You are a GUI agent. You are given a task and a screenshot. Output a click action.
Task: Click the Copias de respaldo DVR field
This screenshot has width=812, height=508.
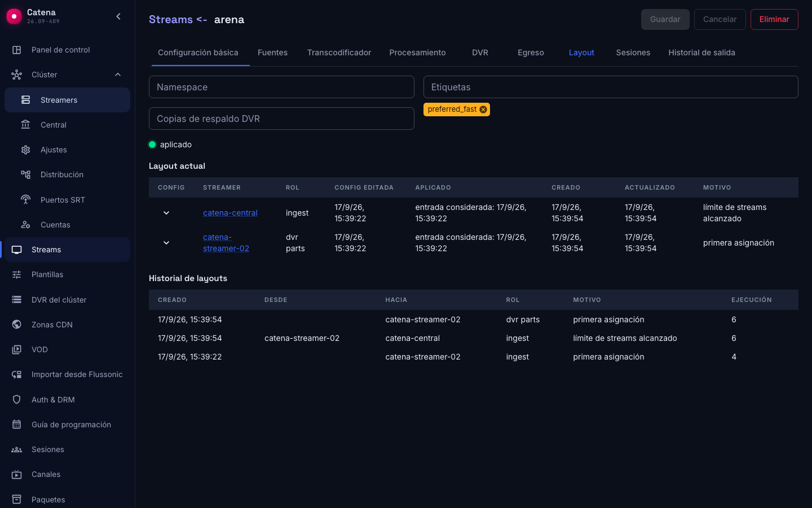[x=281, y=119]
